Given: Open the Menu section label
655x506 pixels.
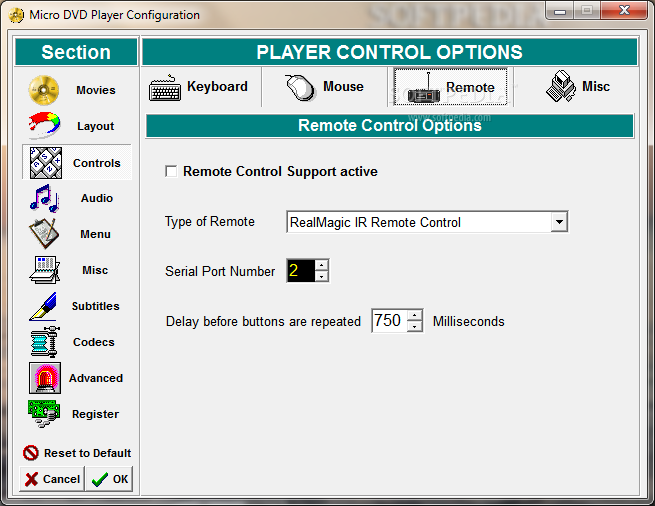Looking at the screenshot, I should [95, 234].
